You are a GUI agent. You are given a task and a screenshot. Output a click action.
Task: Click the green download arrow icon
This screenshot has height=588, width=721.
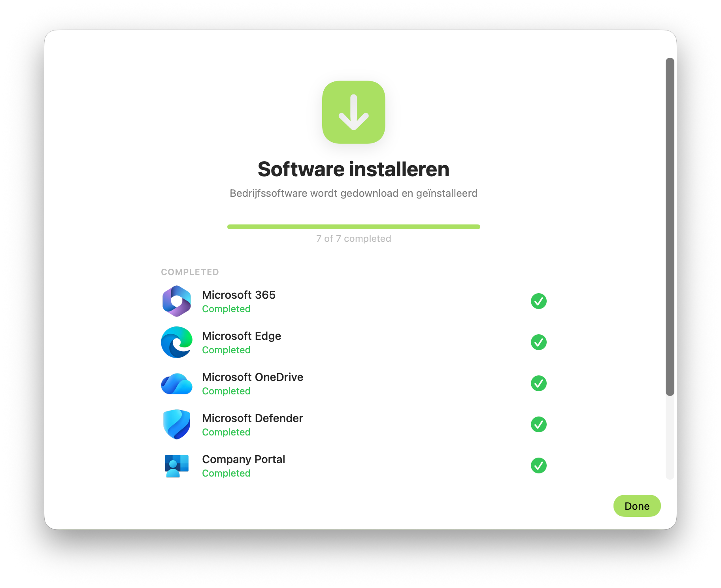[x=353, y=112]
